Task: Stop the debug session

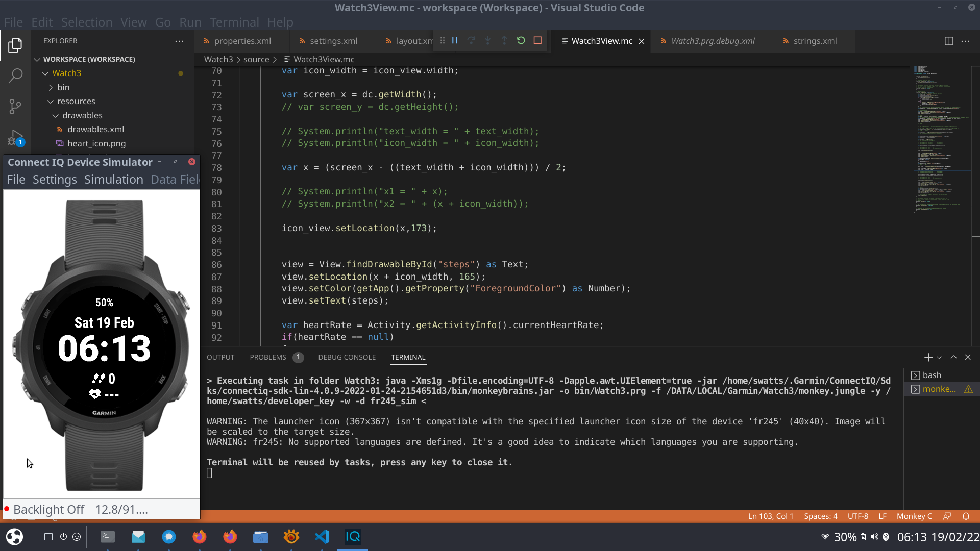Action: (537, 41)
